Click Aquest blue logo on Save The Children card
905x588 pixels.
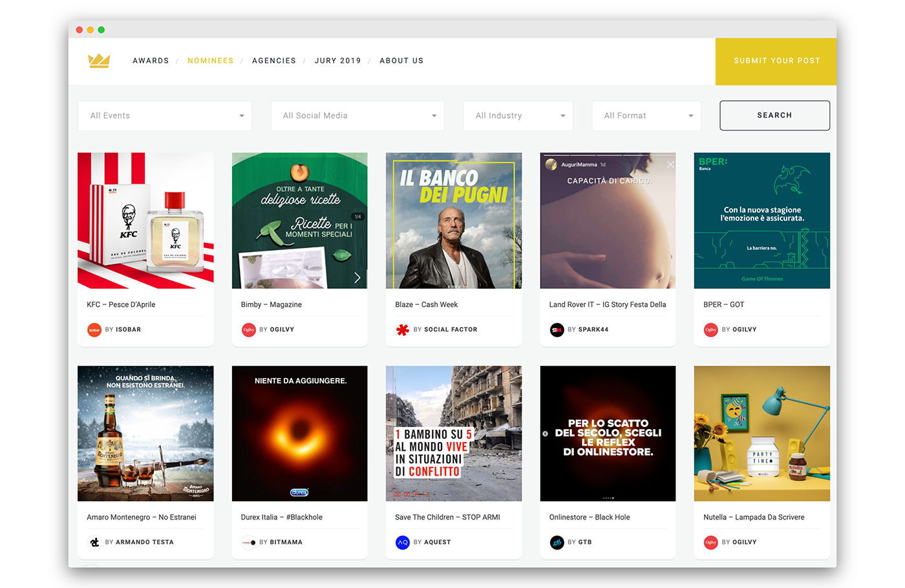click(x=403, y=542)
